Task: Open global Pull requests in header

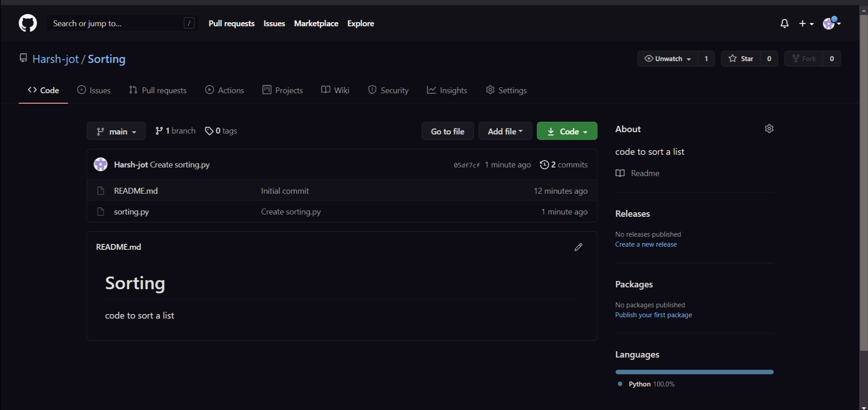Action: pyautogui.click(x=231, y=24)
